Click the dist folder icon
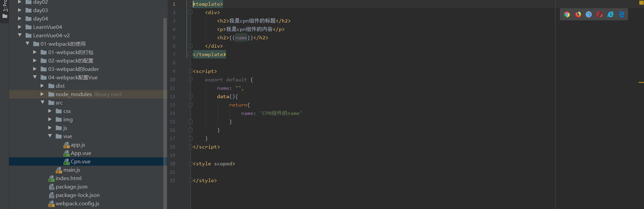Image resolution: width=644 pixels, height=209 pixels. 51,86
